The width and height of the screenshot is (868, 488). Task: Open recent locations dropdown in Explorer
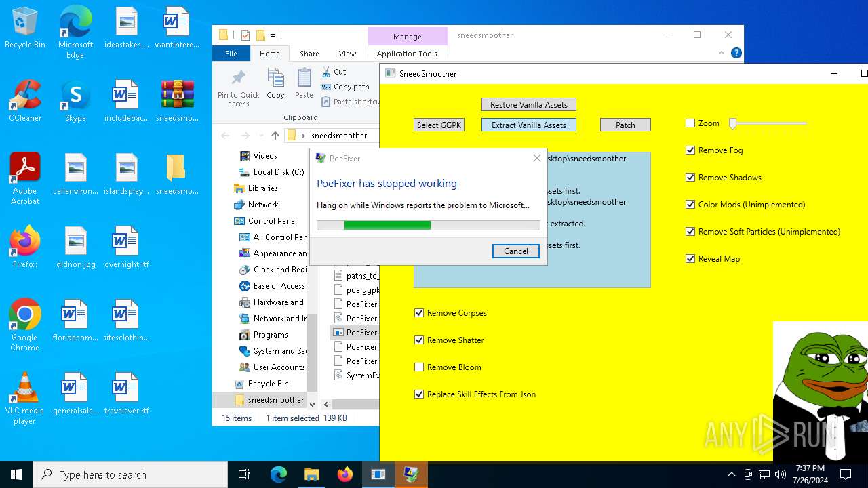click(x=261, y=136)
